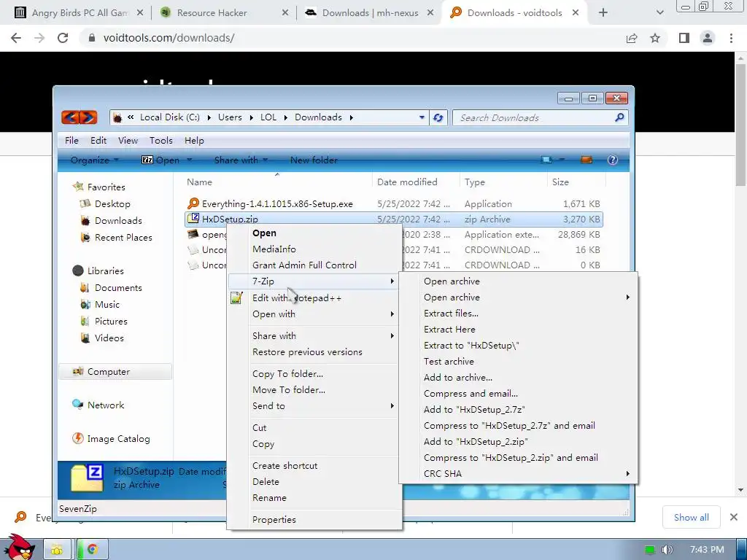
Task: Open Chrome profile avatar icon
Action: coord(708,38)
